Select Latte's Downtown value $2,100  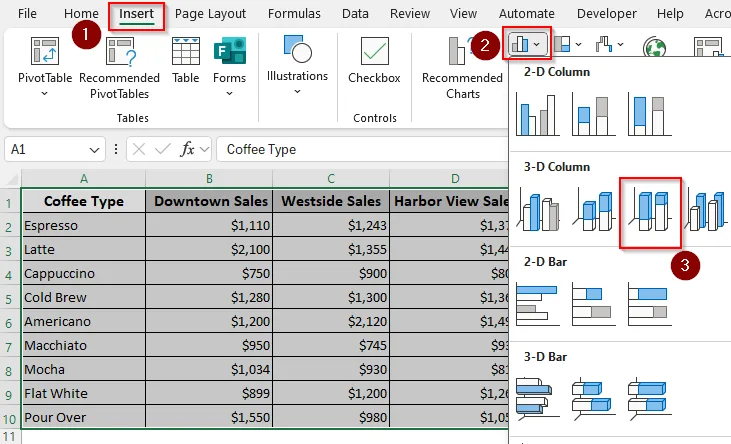click(x=209, y=250)
